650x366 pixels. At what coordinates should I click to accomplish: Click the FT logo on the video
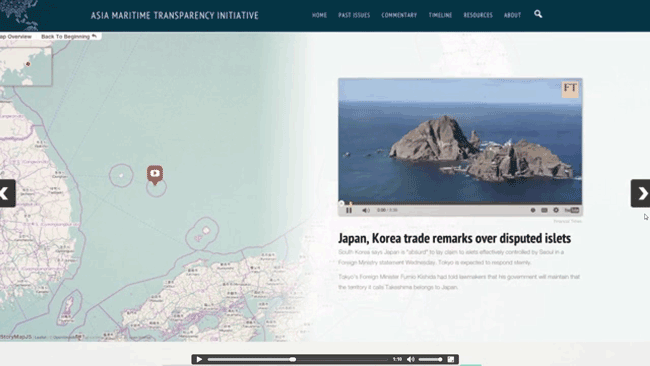pyautogui.click(x=570, y=89)
